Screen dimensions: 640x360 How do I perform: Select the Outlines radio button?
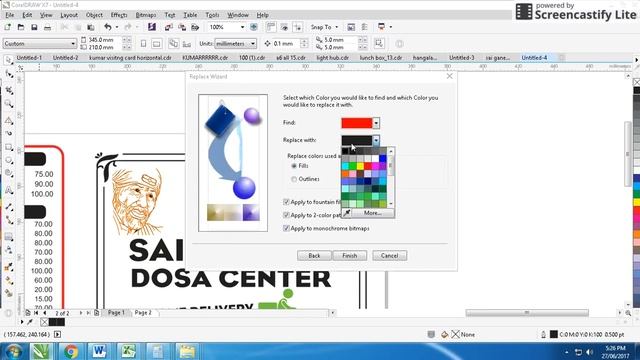tap(294, 179)
